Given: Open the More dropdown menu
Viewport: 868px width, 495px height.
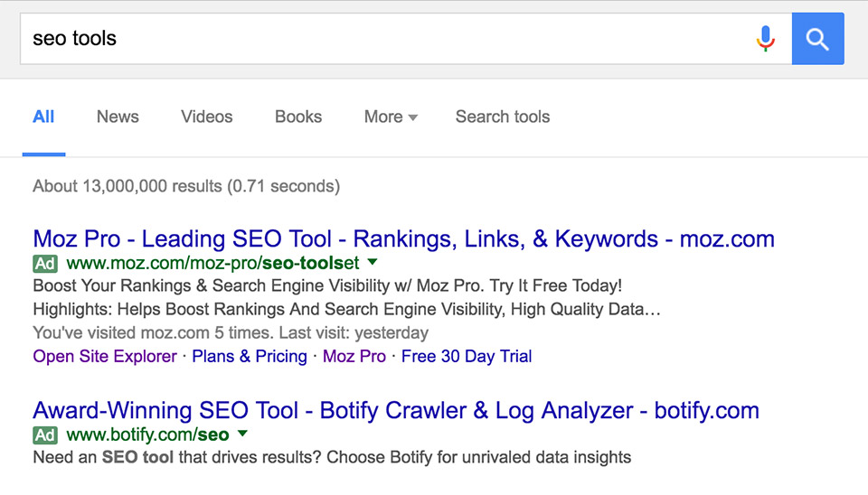Looking at the screenshot, I should pos(391,117).
